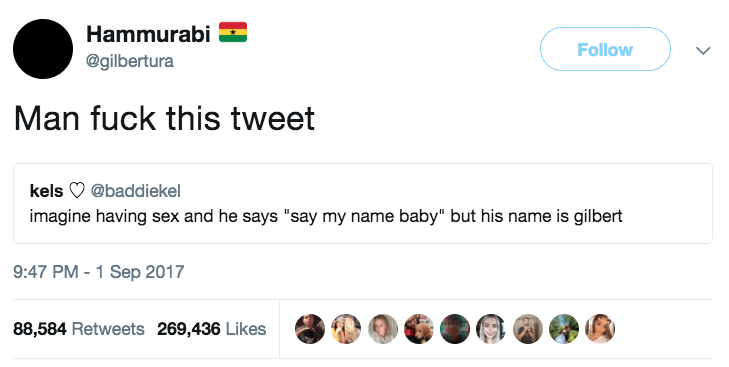Click the heart symbol next to kels
729x367 pixels.
pyautogui.click(x=77, y=191)
